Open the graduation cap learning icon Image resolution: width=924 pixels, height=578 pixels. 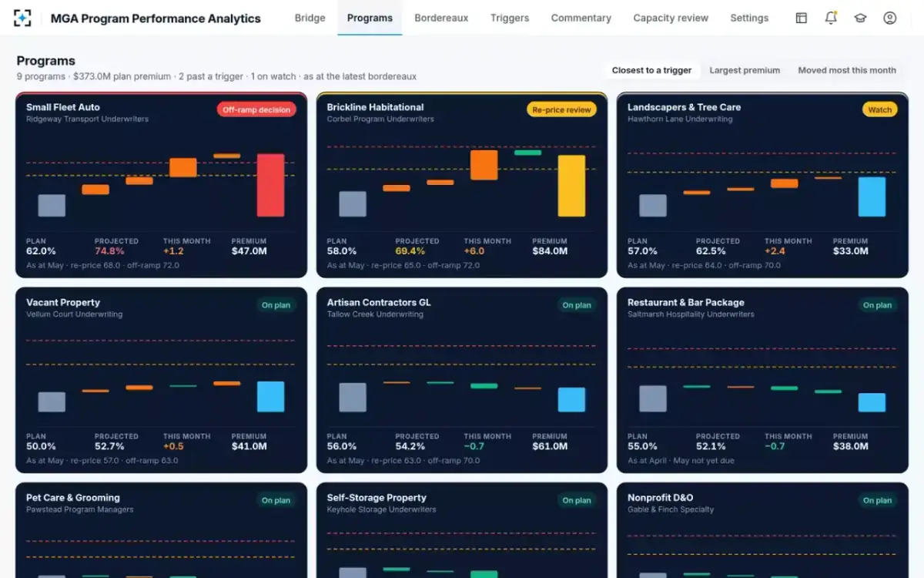[x=860, y=18]
